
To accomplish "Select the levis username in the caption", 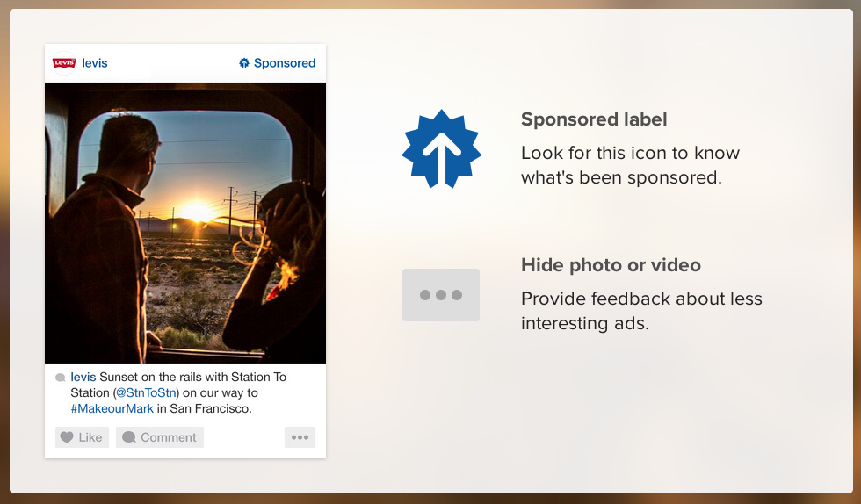I will coord(83,377).
